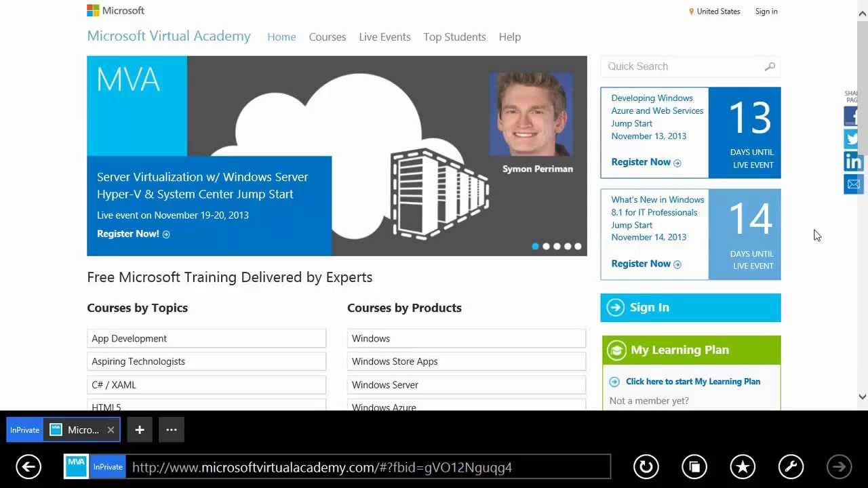The width and height of the screenshot is (868, 488).
Task: Click the location pin beside United States
Action: (x=692, y=12)
